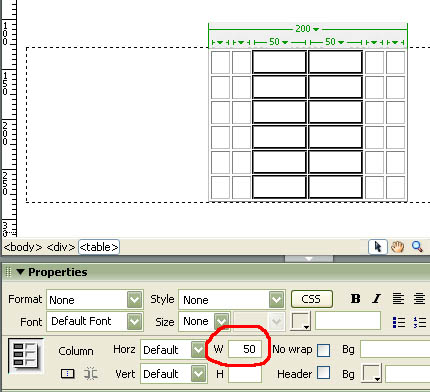
Task: Click the CSS button
Action: tap(311, 299)
